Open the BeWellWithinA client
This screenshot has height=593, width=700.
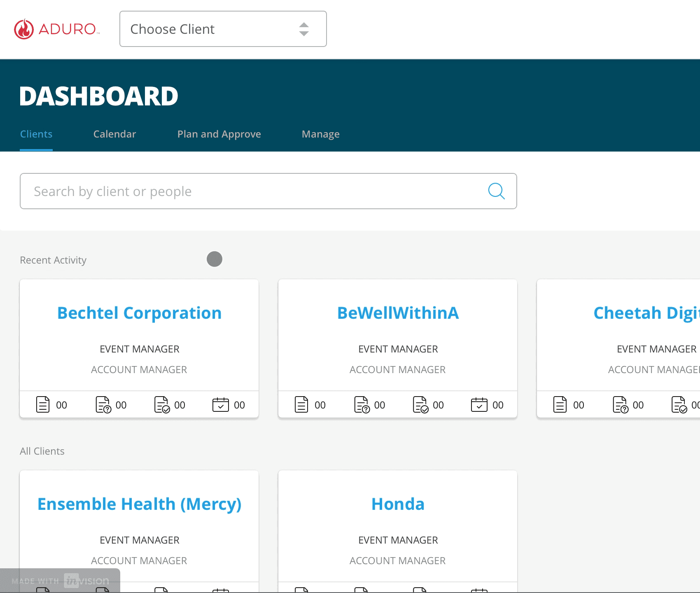pos(398,313)
